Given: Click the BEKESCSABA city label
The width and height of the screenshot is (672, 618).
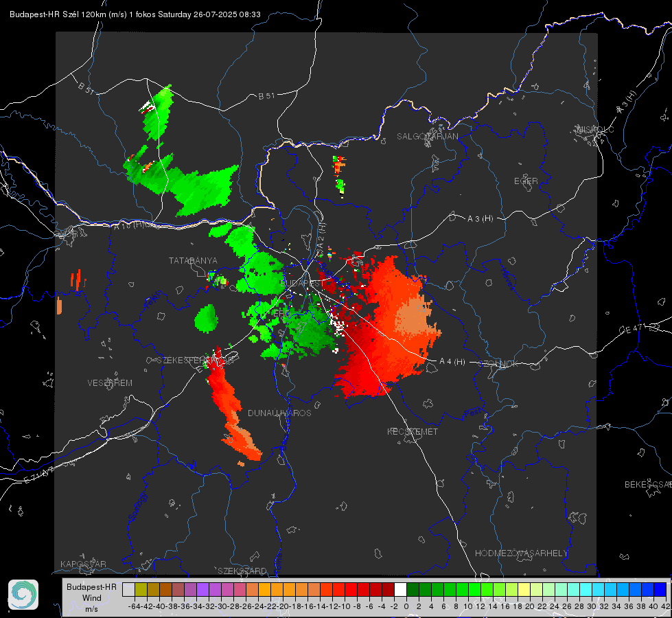Looking at the screenshot, I should click(648, 485).
